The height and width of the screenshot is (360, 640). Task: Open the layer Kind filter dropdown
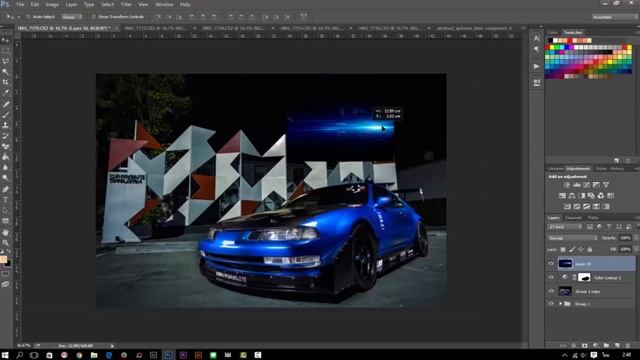click(x=565, y=227)
